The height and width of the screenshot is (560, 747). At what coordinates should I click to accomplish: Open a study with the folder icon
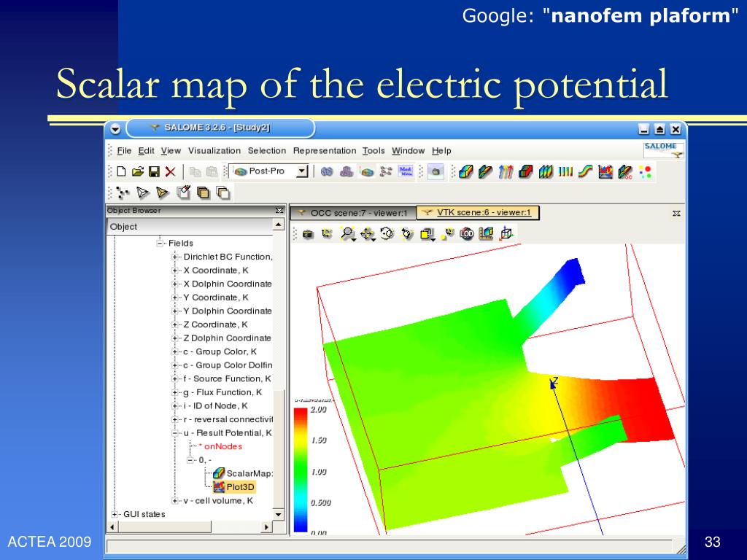138,171
